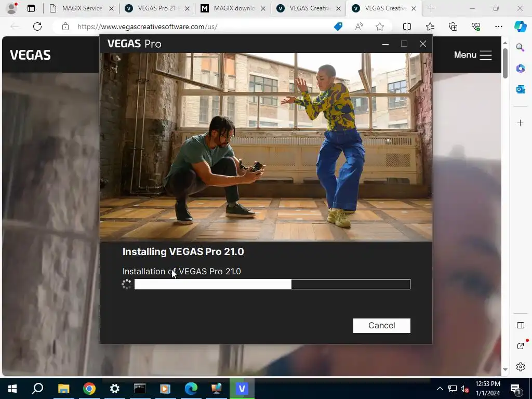The width and height of the screenshot is (532, 399).
Task: Click the page vertical scrollbar thumb
Action: pos(505,63)
